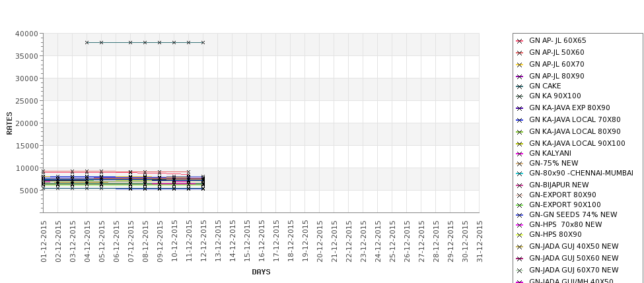This screenshot has width=644, height=283.
Task: Click the DAYS axis title
Action: 261,272
